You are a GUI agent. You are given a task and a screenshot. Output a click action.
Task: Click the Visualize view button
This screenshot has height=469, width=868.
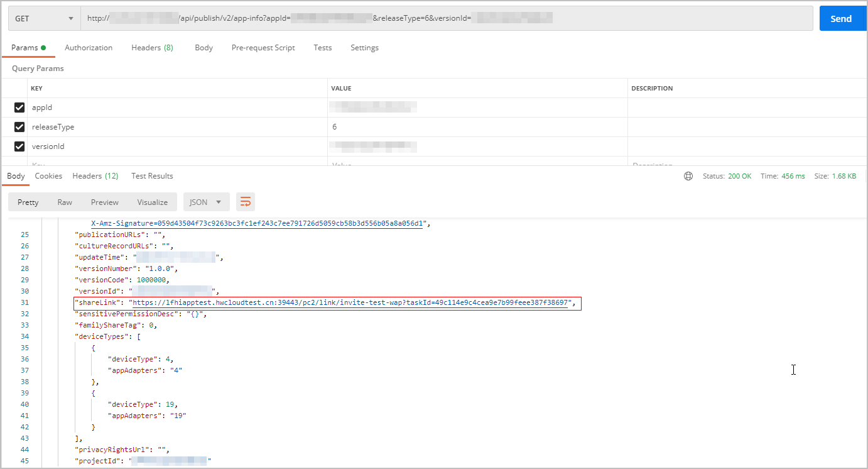coord(153,202)
